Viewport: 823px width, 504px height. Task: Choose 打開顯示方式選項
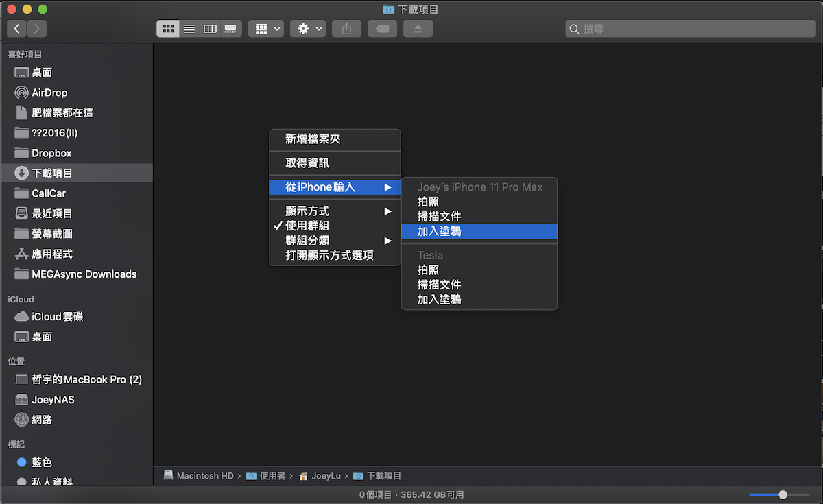pyautogui.click(x=335, y=256)
